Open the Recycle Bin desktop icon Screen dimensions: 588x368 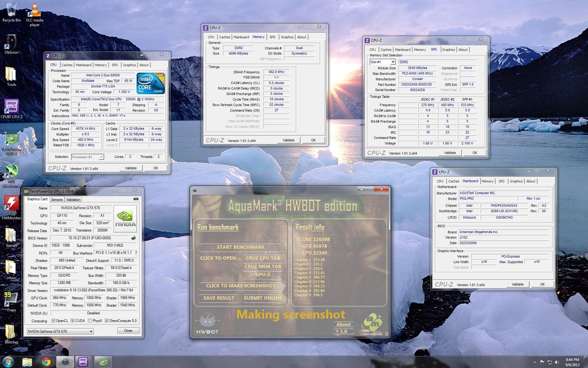tap(11, 12)
